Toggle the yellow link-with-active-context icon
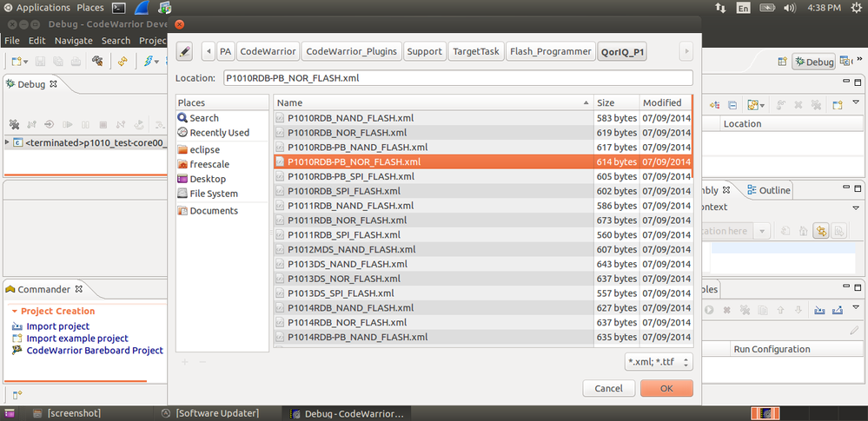 [x=821, y=231]
